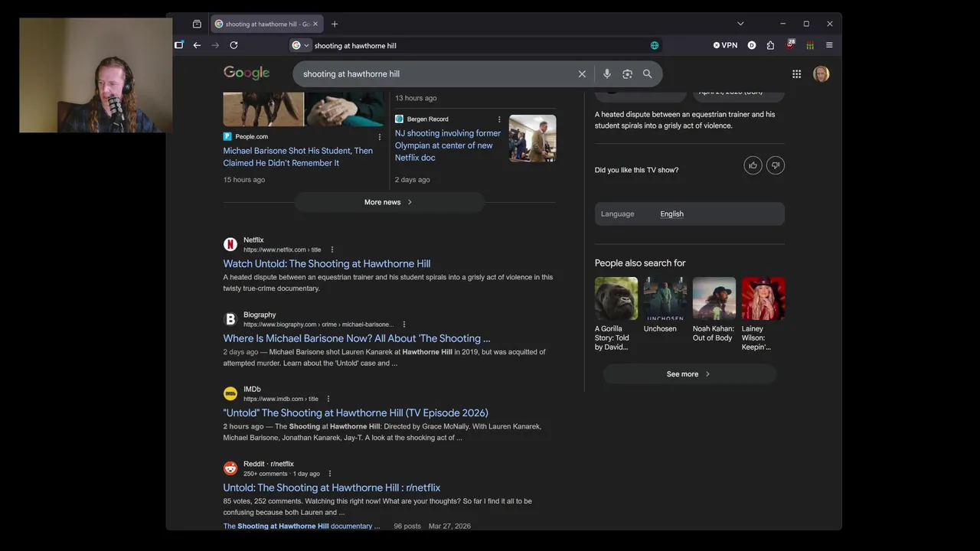Click the green globe icon in address bar
Viewport: 980px width, 551px height.
[655, 45]
